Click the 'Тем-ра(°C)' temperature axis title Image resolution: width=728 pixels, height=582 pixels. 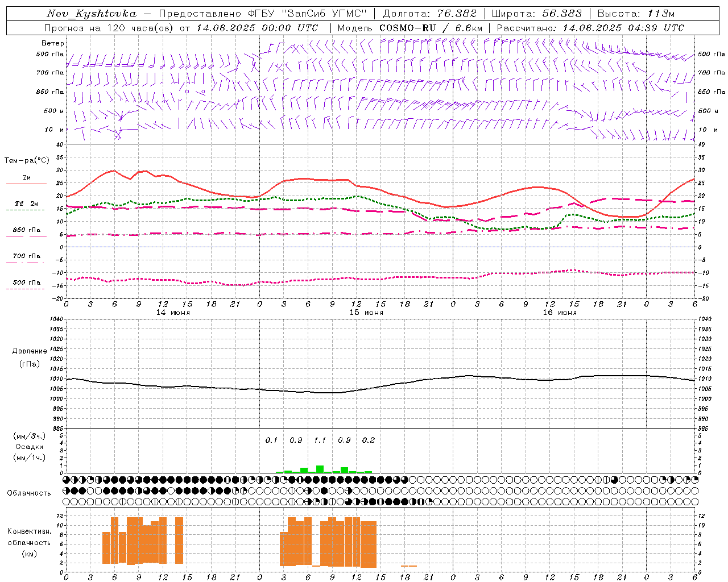point(27,161)
